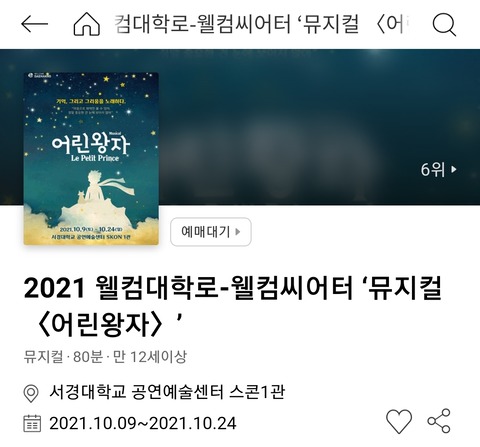
Task: Open the home screen via house icon
Action: [87, 24]
